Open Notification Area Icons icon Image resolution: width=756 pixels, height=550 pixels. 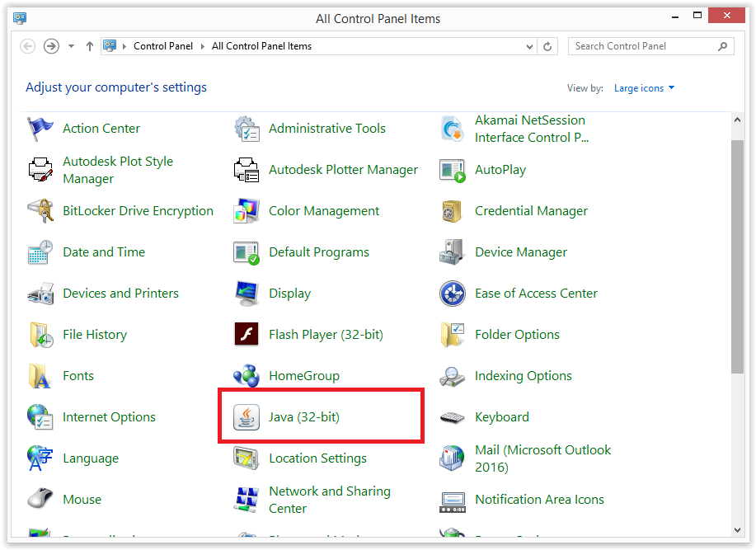[453, 502]
